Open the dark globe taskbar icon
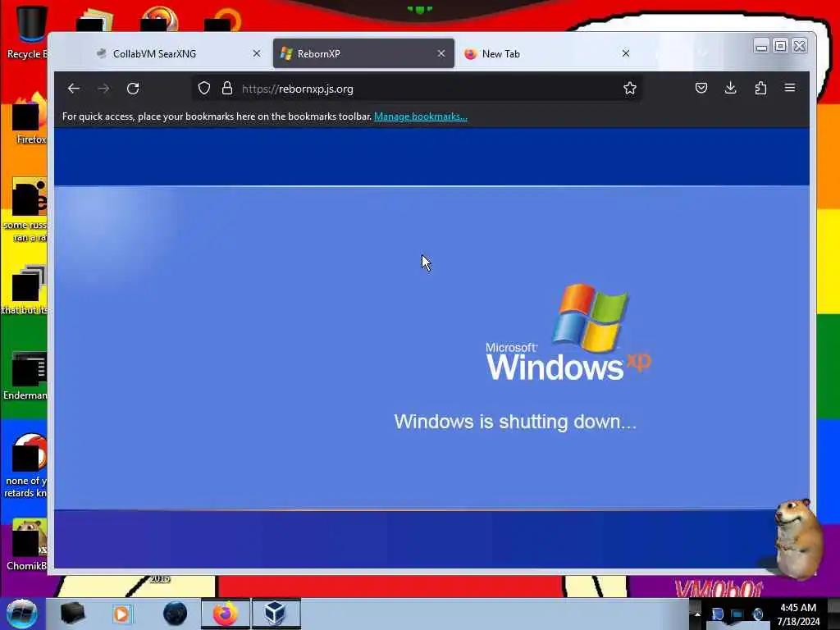The height and width of the screenshot is (630, 840). (x=175, y=614)
